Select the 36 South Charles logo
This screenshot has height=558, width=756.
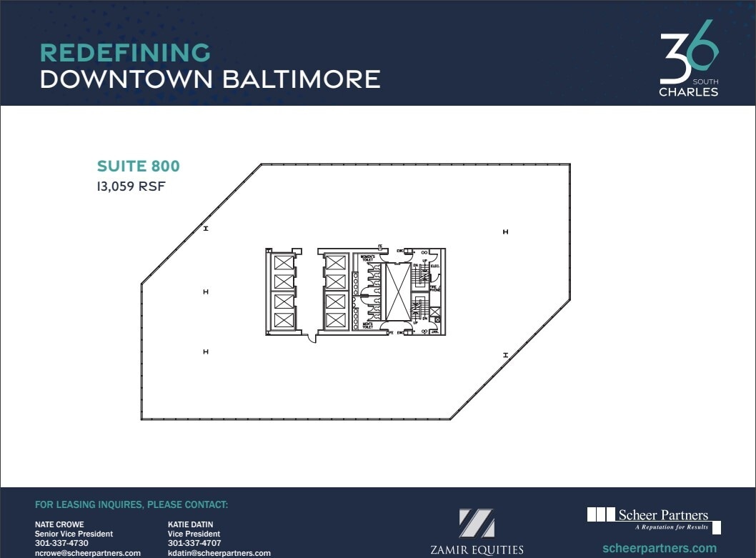(x=687, y=61)
